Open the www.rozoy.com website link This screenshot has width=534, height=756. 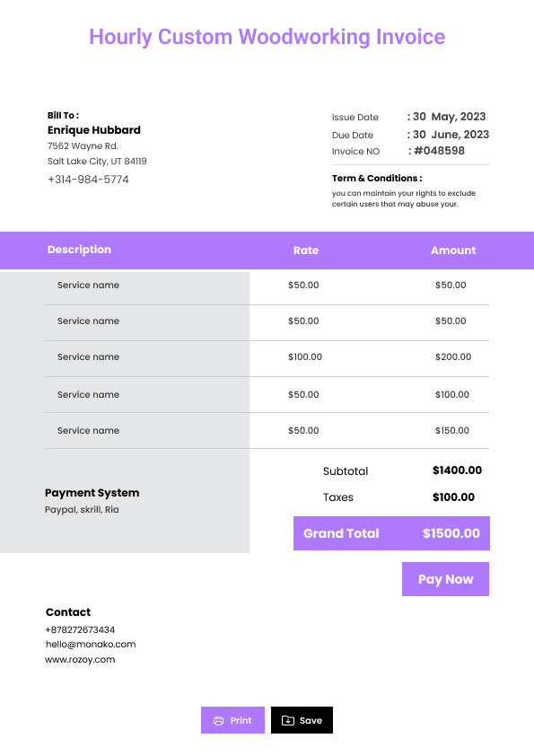click(80, 660)
